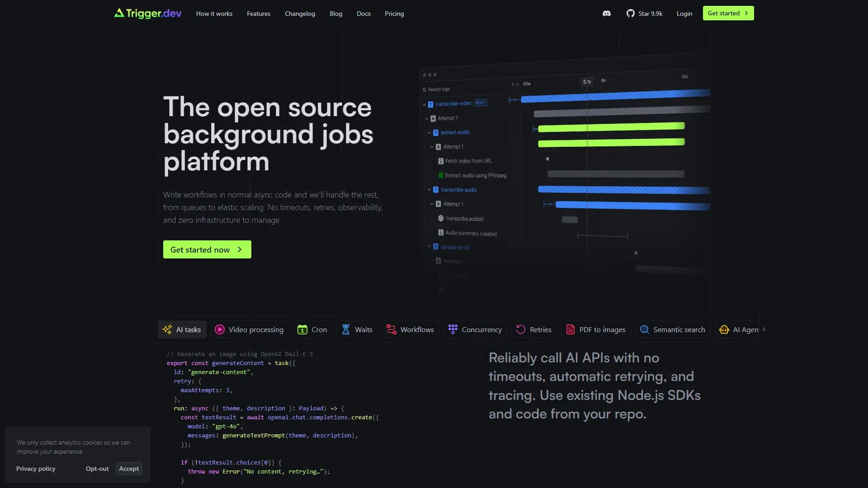Select the Waits hourglass icon
Image resolution: width=868 pixels, height=488 pixels.
(x=346, y=330)
